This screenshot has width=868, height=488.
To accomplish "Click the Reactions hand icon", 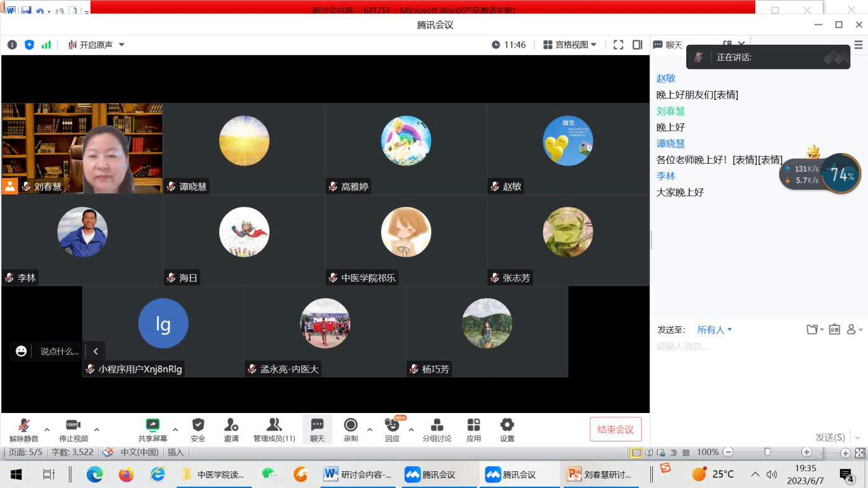I will coord(392,429).
